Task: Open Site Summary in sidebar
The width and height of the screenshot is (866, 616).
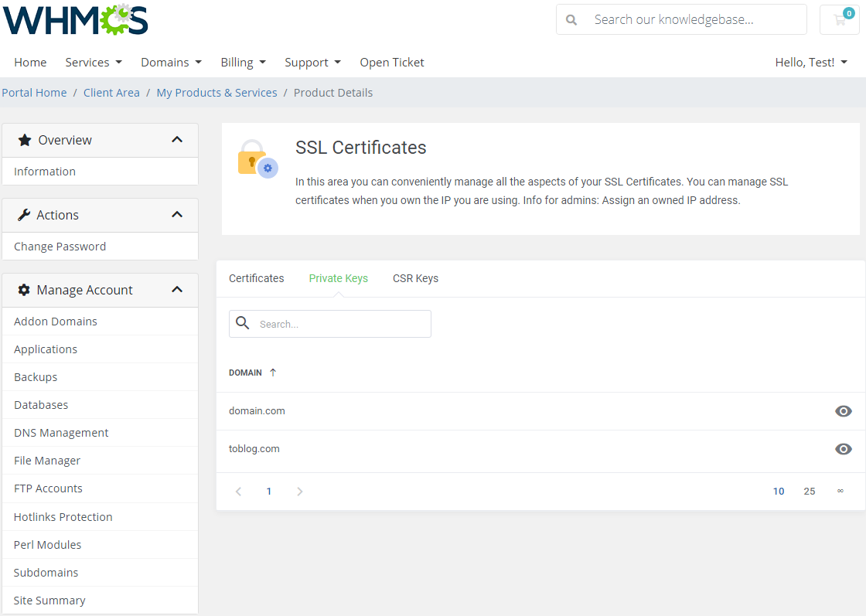Action: coord(100,600)
